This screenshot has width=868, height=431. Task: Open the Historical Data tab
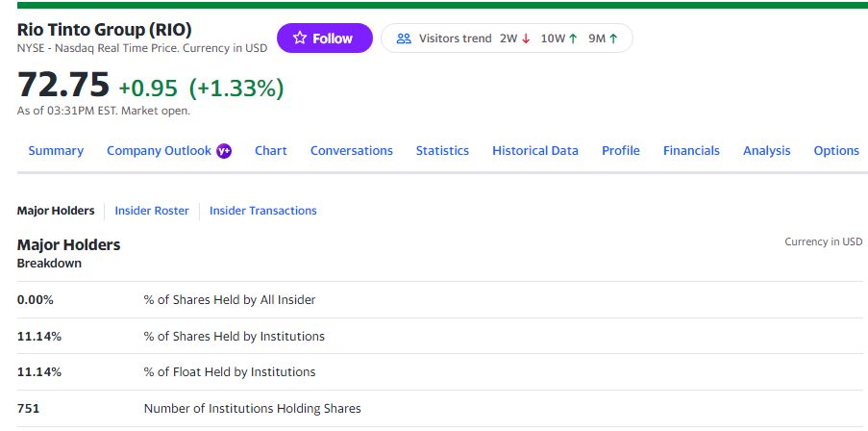tap(535, 151)
